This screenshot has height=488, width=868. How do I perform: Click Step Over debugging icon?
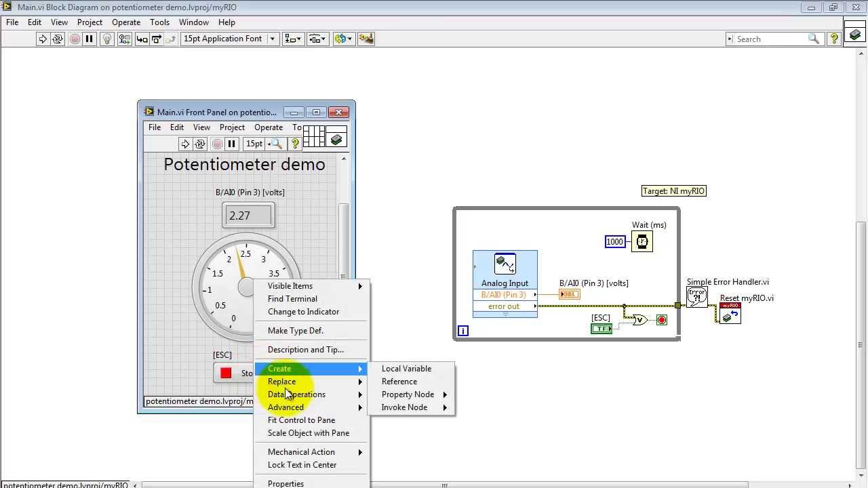(156, 39)
